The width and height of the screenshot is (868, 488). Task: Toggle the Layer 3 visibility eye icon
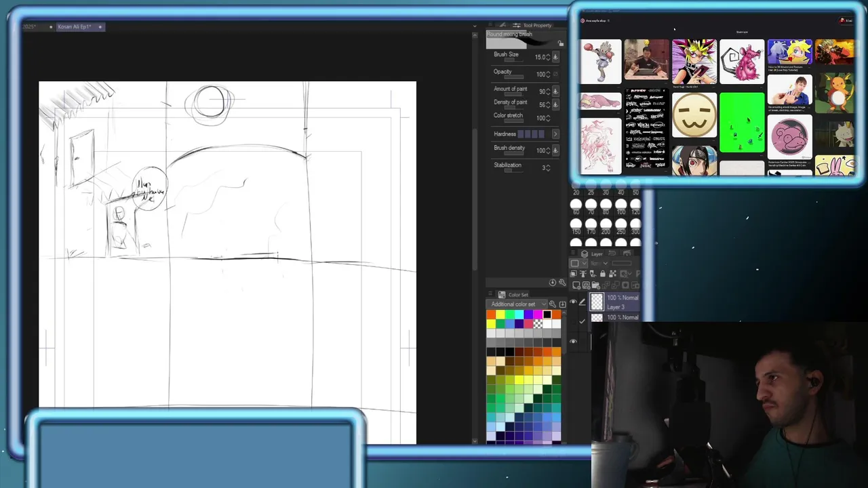click(573, 301)
